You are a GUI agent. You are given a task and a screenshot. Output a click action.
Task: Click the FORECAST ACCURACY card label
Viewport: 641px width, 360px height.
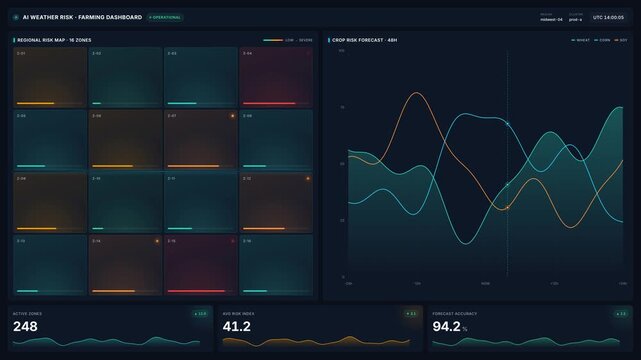[455, 314]
